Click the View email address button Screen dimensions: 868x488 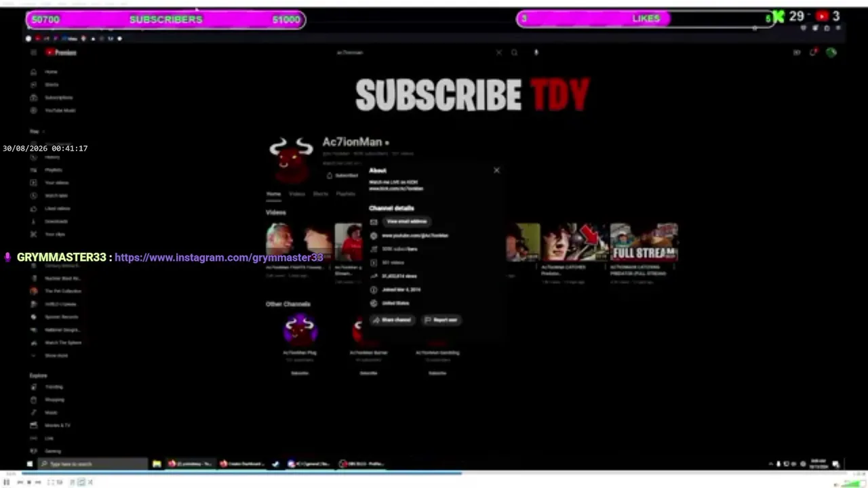point(407,222)
